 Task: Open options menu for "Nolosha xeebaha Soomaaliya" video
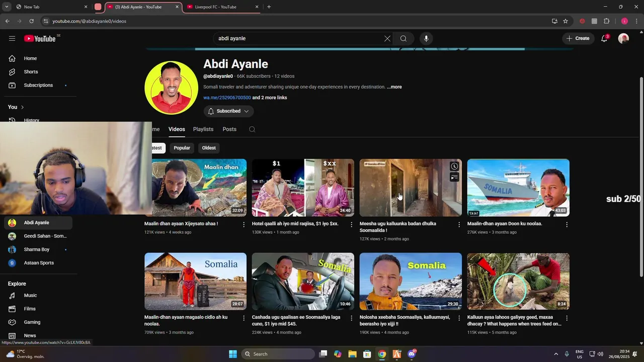(x=459, y=318)
